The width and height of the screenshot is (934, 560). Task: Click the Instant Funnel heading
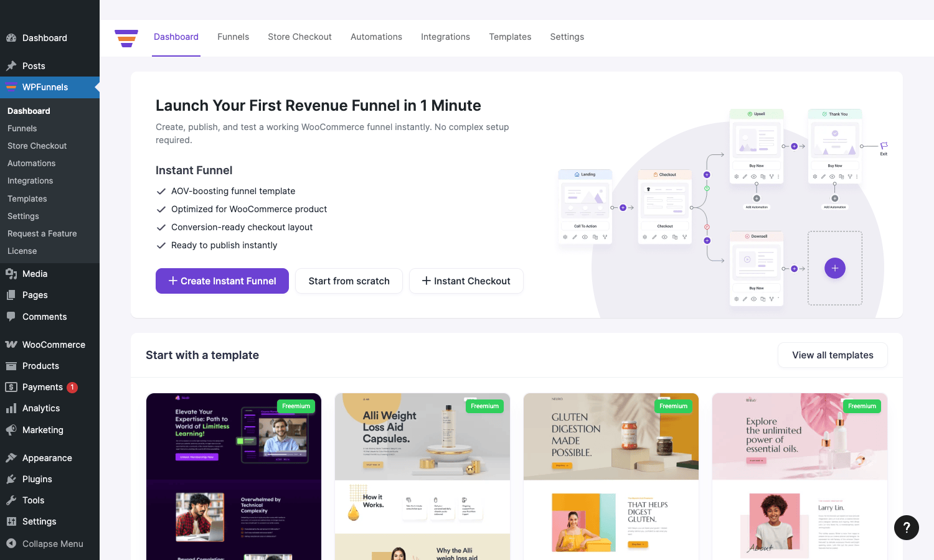point(194,170)
